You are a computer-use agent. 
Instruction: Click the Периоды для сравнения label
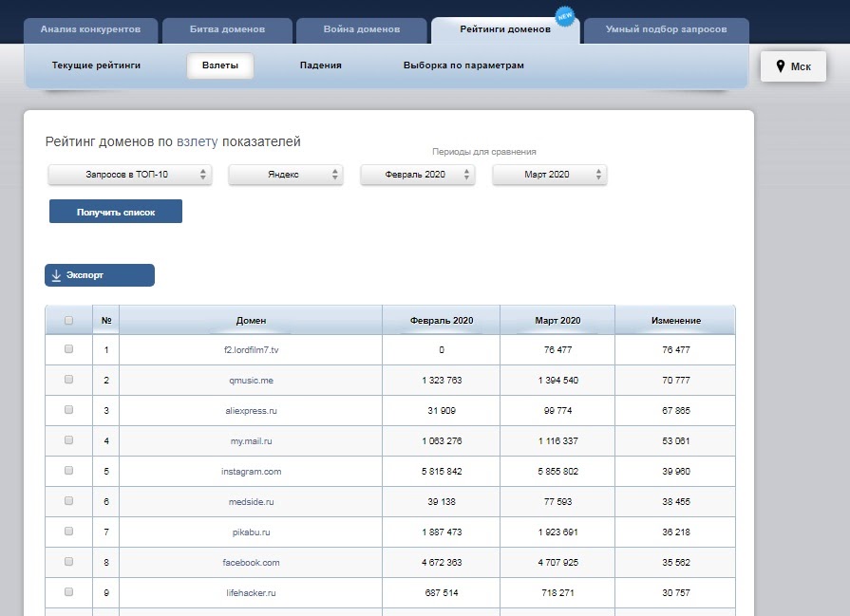click(484, 152)
